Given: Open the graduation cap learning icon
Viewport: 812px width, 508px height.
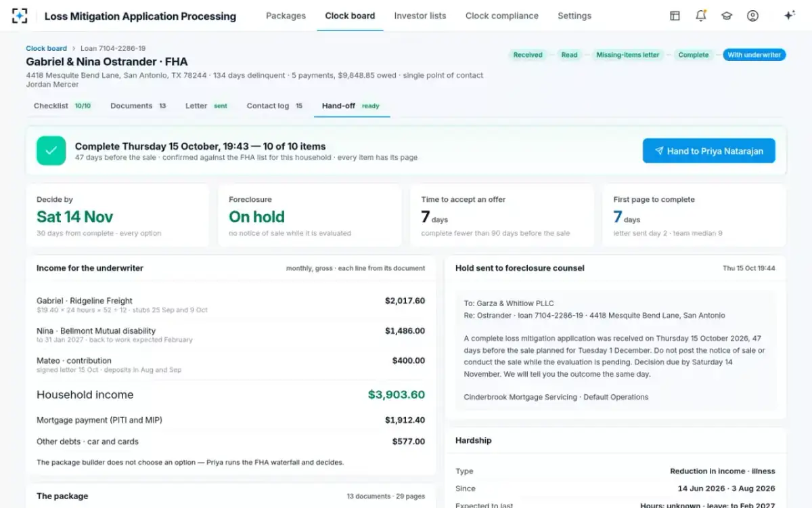Looking at the screenshot, I should [727, 16].
